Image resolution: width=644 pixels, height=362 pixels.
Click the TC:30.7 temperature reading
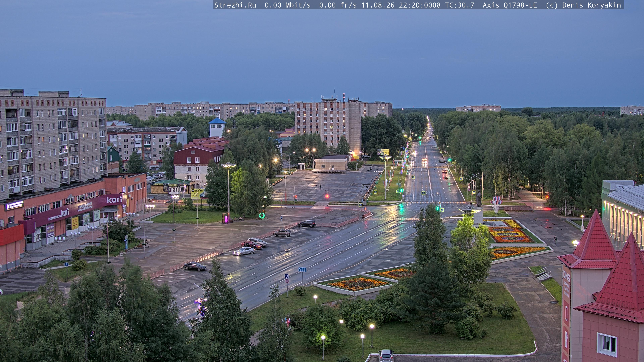point(460,5)
